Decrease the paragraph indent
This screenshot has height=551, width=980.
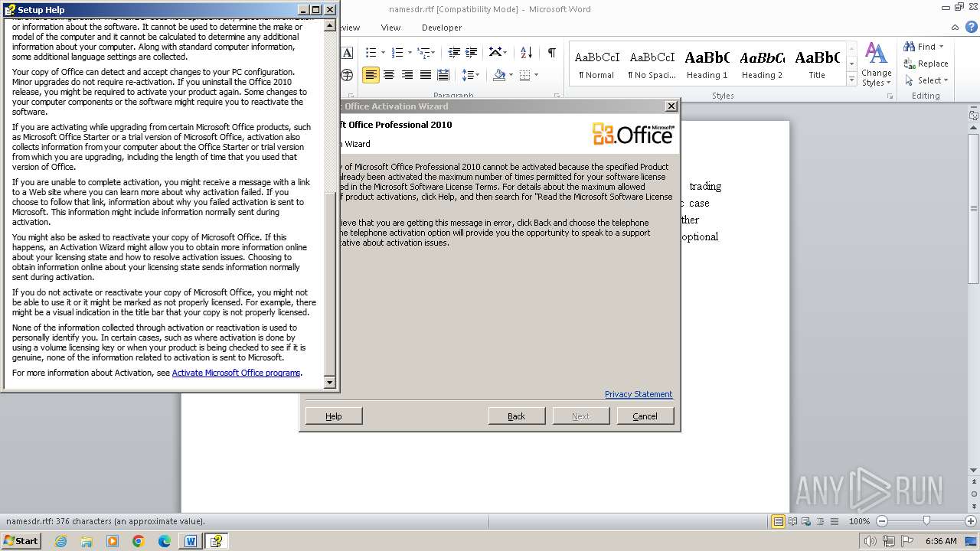pos(454,52)
